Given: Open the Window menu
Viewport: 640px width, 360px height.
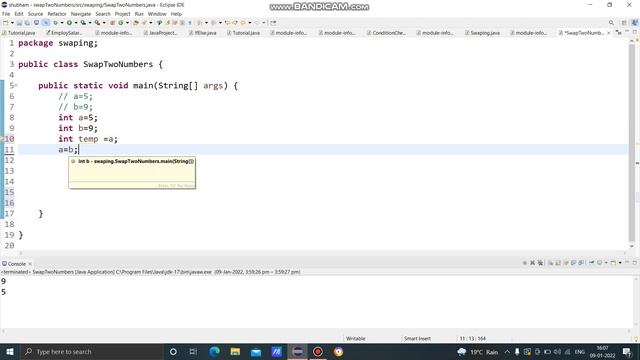Looking at the screenshot, I should point(157,14).
